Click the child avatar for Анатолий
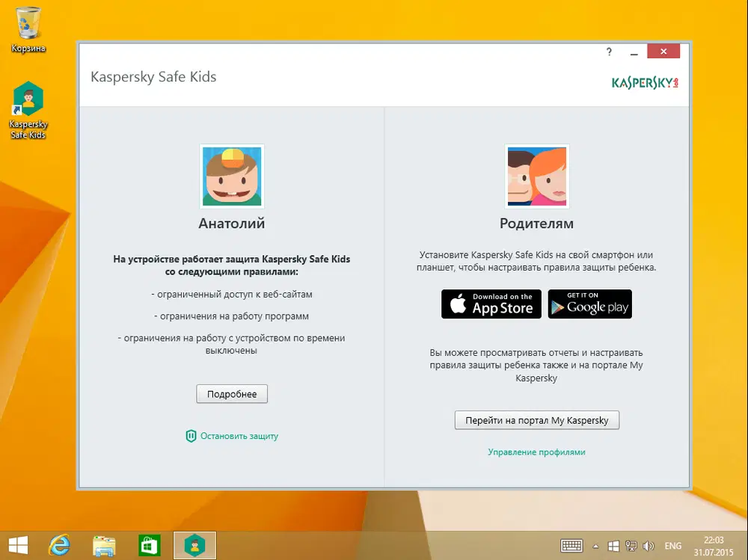Viewport: 748px width, 560px height. 232,176
